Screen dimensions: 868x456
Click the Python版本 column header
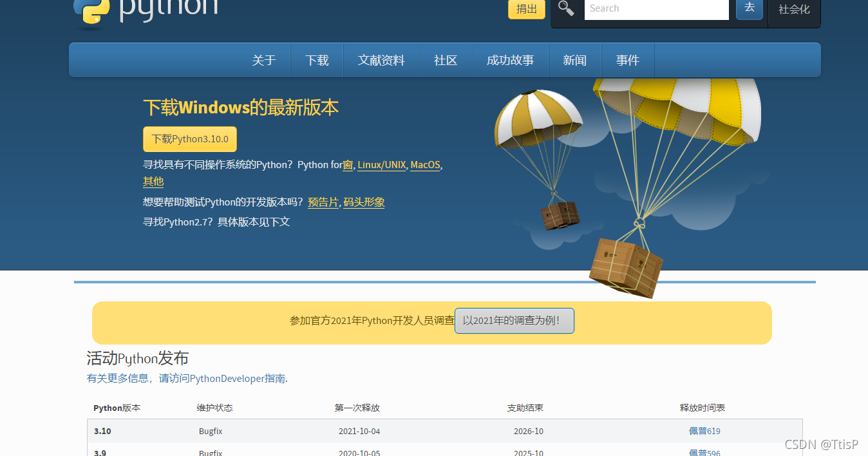coord(117,408)
